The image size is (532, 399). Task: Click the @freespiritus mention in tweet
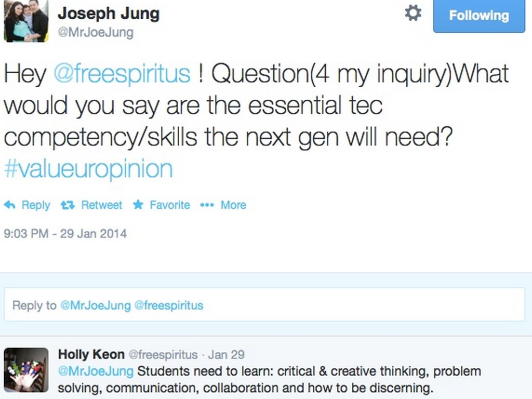pos(122,74)
